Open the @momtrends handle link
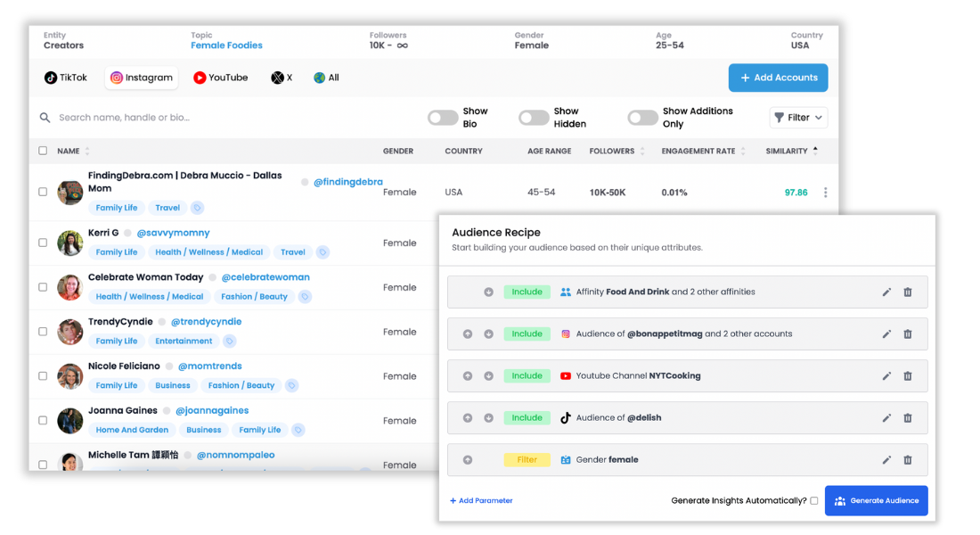 point(210,366)
